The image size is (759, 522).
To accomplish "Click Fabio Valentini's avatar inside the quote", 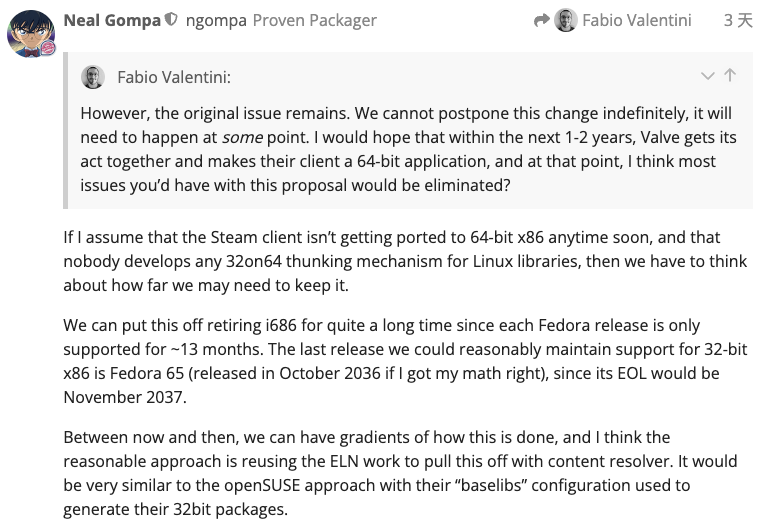I will pos(93,76).
